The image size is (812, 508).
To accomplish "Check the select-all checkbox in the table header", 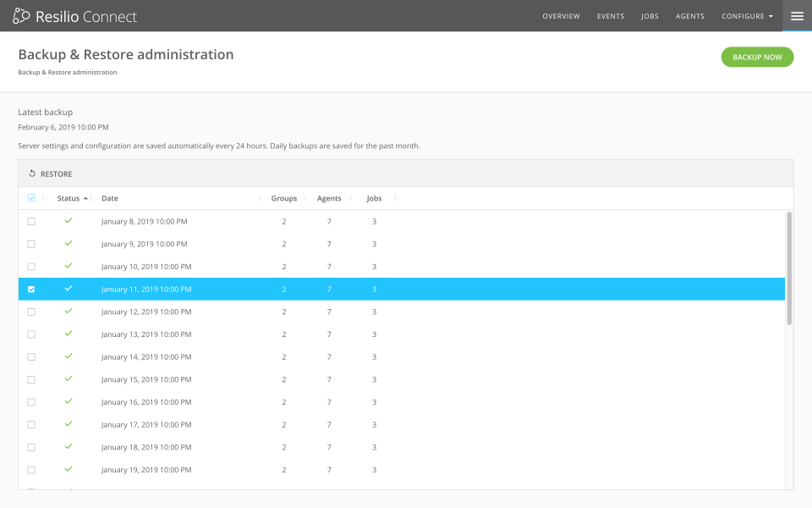I will pos(31,197).
